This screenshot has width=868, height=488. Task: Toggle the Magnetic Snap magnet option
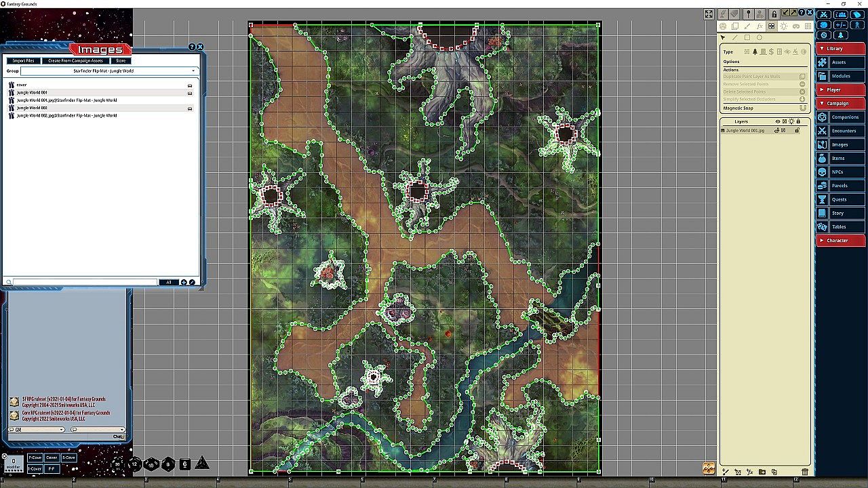803,108
